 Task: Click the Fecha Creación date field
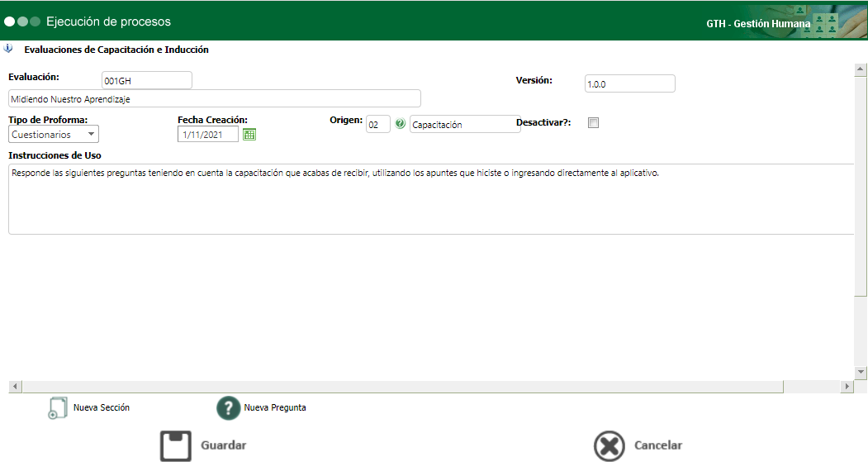tap(208, 134)
